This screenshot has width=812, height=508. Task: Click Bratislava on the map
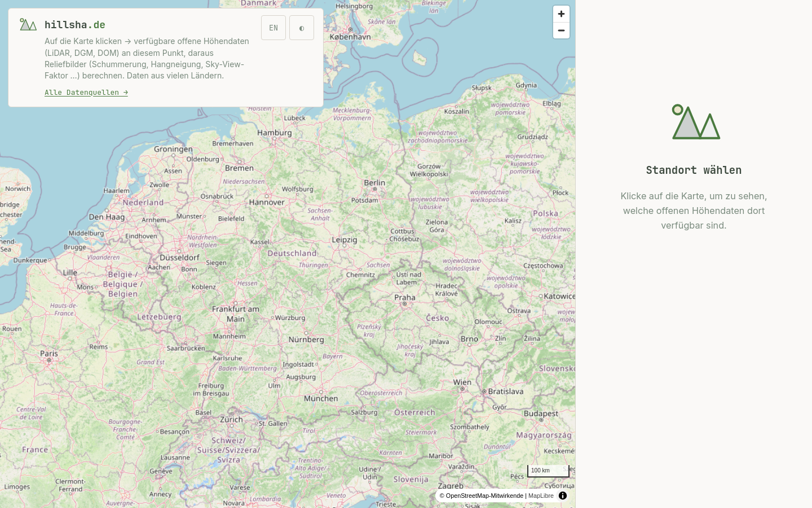pos(506,391)
